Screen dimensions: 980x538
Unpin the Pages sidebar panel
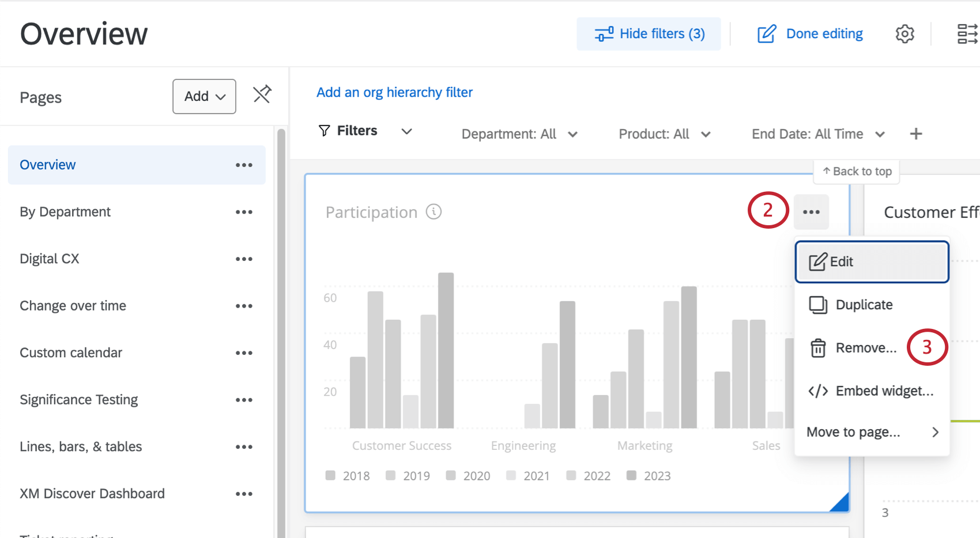tap(262, 94)
